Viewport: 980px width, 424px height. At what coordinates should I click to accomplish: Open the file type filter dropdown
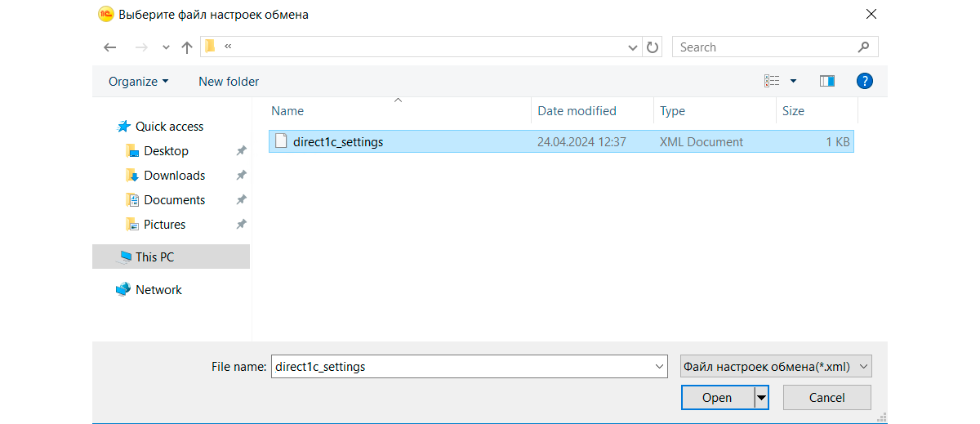[776, 367]
